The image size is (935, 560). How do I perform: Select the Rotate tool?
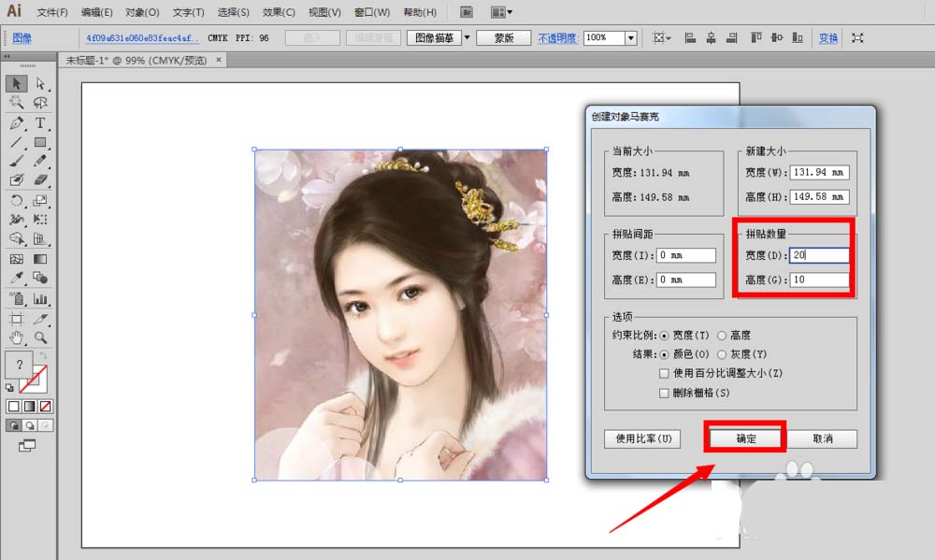click(x=17, y=200)
